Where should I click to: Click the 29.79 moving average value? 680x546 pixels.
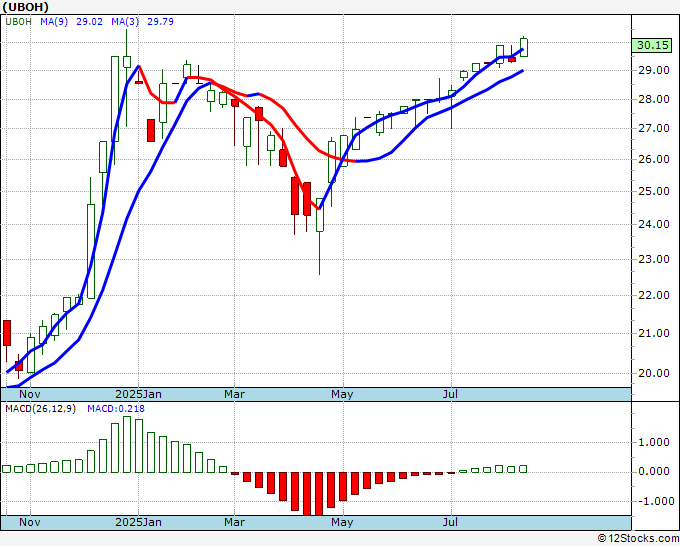point(160,22)
